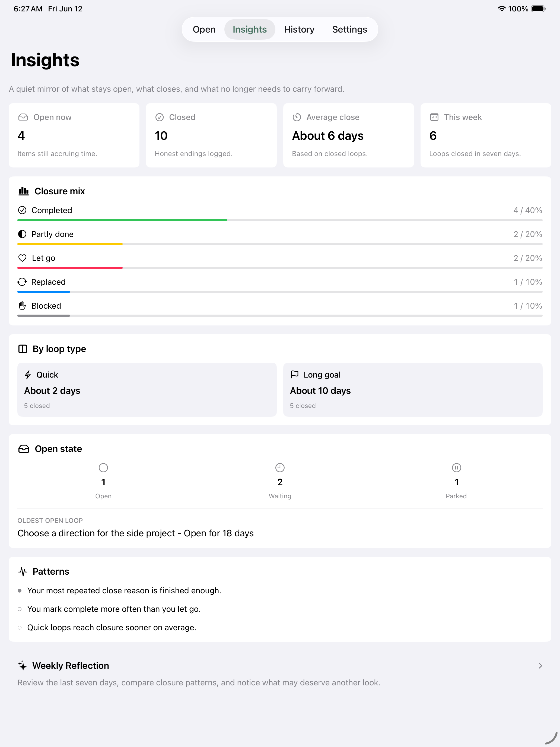Click the Waiting count of 2
This screenshot has height=747, width=560.
[x=280, y=482]
